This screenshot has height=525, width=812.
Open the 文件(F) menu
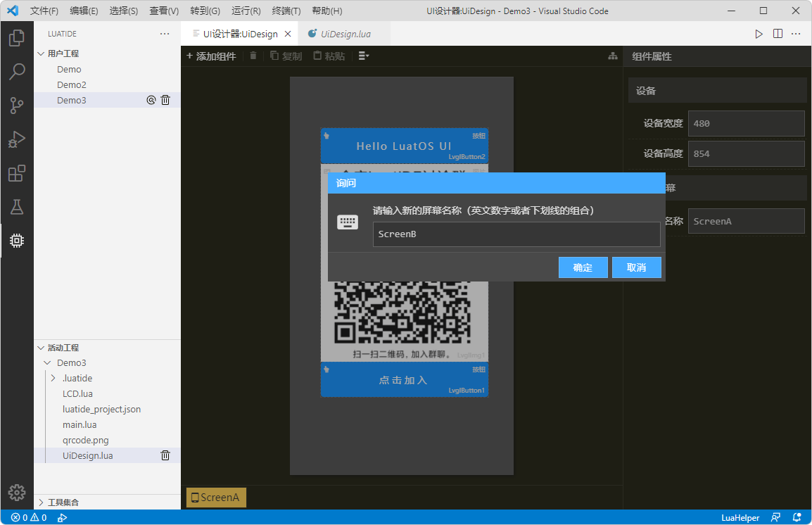tap(44, 11)
